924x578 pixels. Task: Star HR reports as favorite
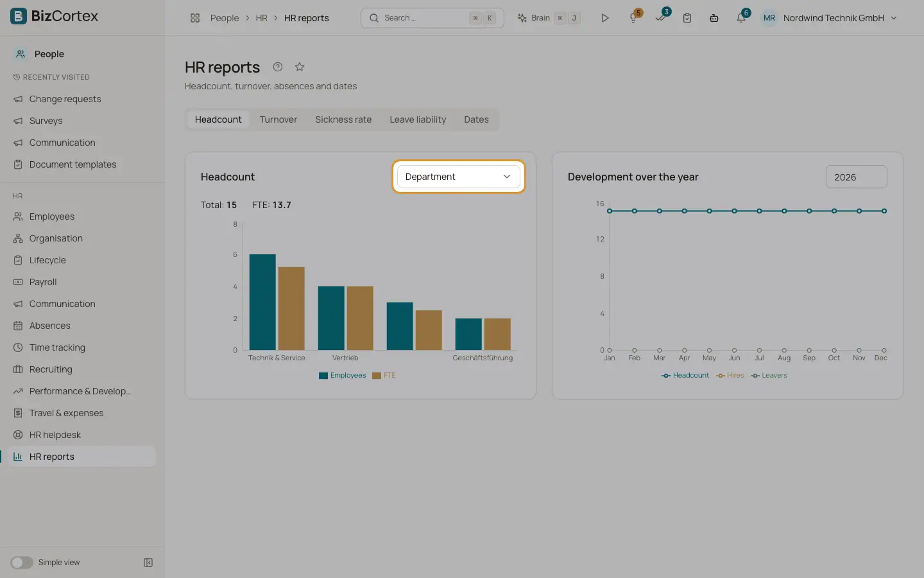pos(300,67)
